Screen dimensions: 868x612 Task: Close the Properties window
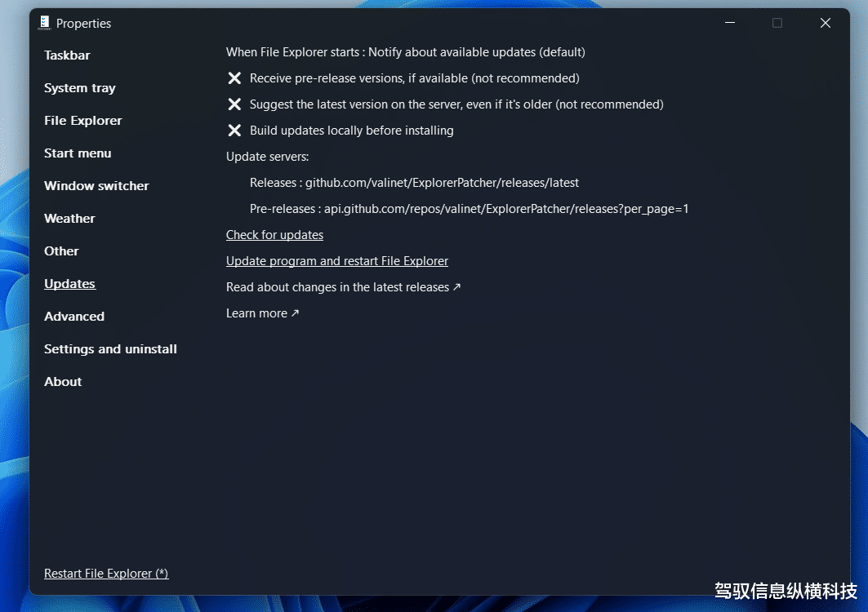[x=826, y=23]
